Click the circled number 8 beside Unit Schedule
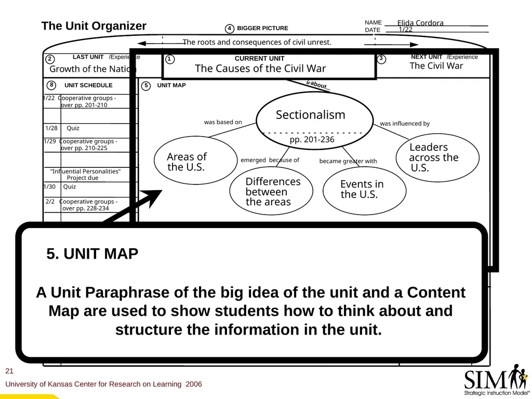This screenshot has width=532, height=399. click(51, 85)
